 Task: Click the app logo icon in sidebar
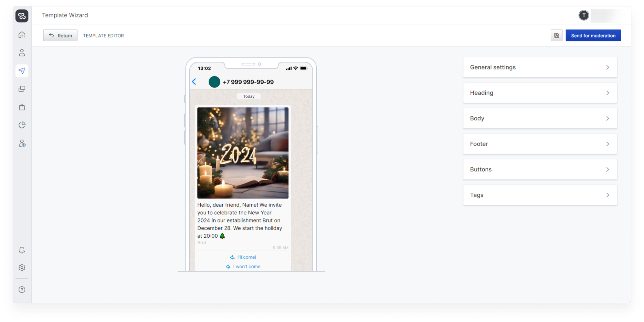(22, 16)
